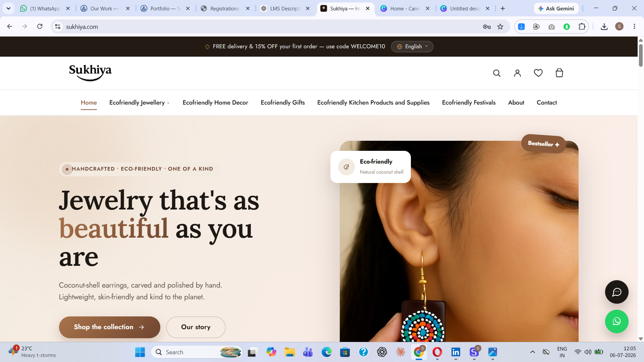Screen dimensions: 644x362
Task: Open the black live chat bubble
Action: coord(617,292)
